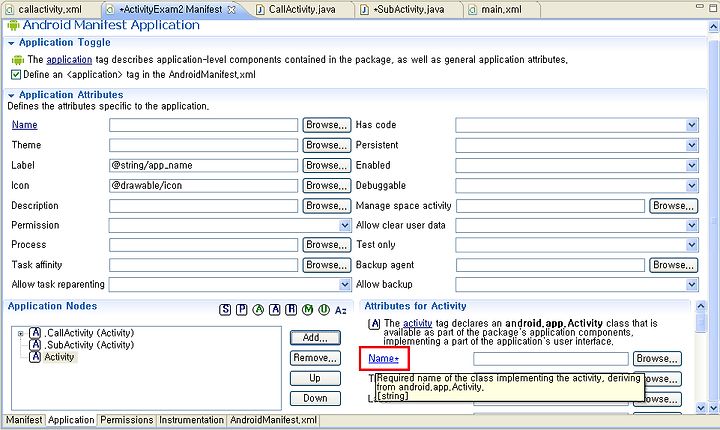720x430 pixels.
Task: Open the Permission dropdown
Action: coord(345,226)
